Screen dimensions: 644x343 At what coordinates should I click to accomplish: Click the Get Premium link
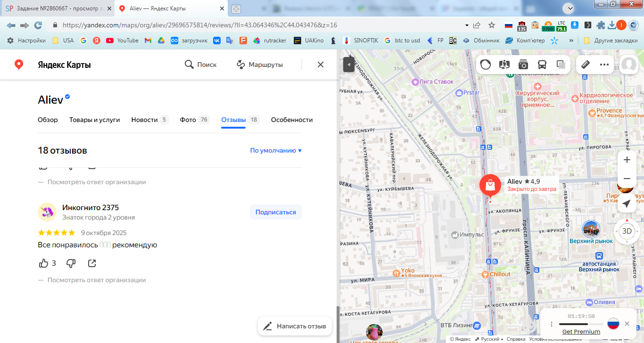tap(581, 332)
